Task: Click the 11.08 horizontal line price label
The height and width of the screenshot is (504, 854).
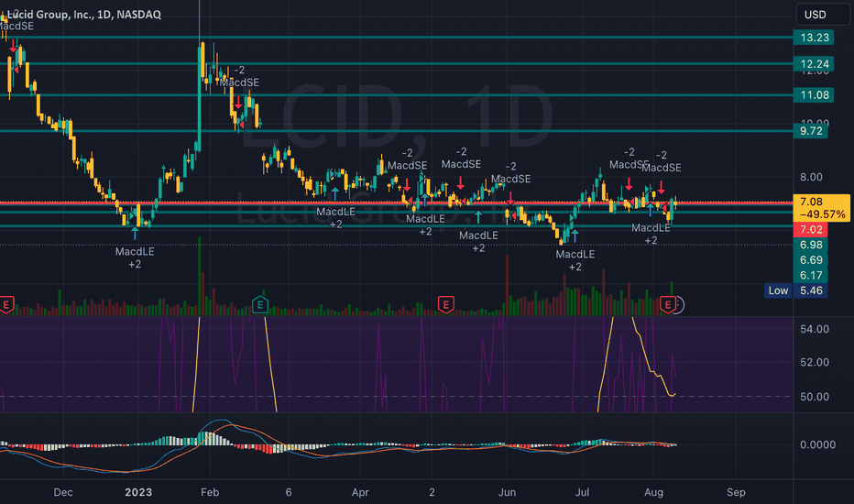Action: pos(815,94)
